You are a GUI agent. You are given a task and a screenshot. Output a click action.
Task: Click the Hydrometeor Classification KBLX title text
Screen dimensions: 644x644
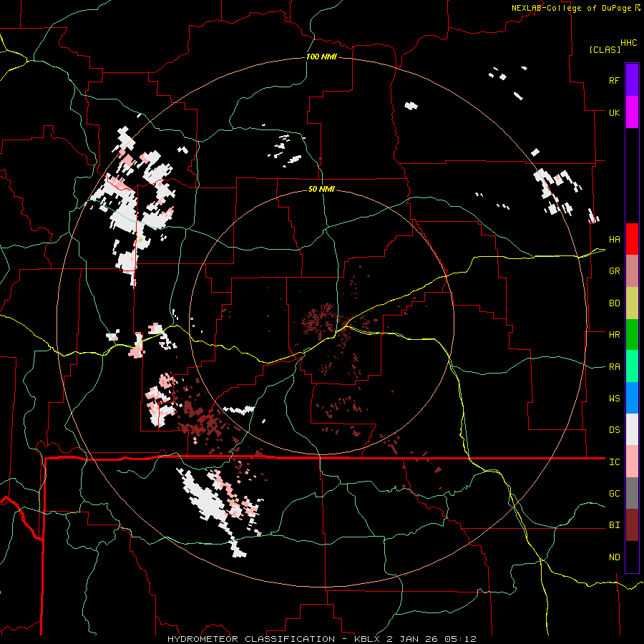[321, 639]
